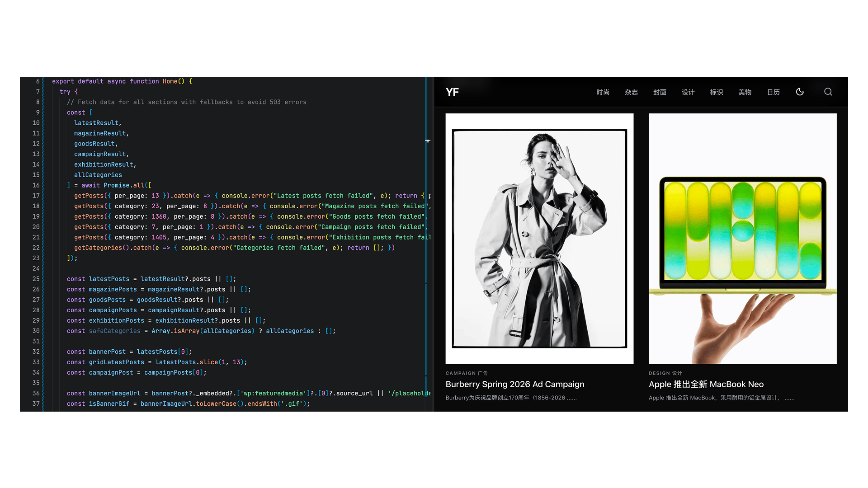Image resolution: width=868 pixels, height=488 pixels.
Task: Click line number 16 in the editor gutter
Action: pos(36,185)
